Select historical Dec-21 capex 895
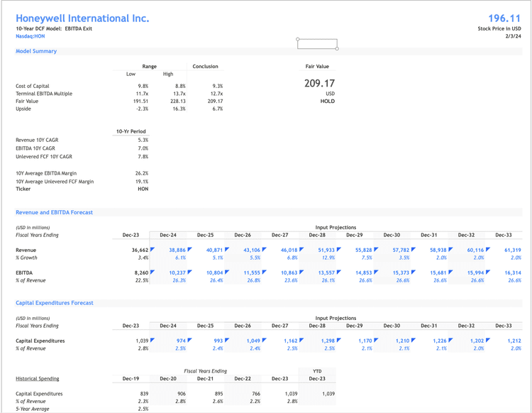The width and height of the screenshot is (532, 413). click(x=219, y=394)
